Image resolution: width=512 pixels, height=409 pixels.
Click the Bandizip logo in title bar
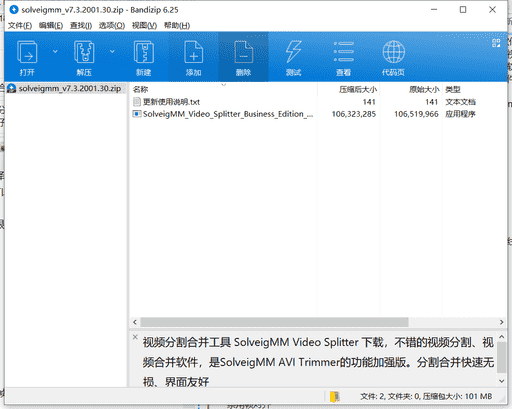click(14, 10)
